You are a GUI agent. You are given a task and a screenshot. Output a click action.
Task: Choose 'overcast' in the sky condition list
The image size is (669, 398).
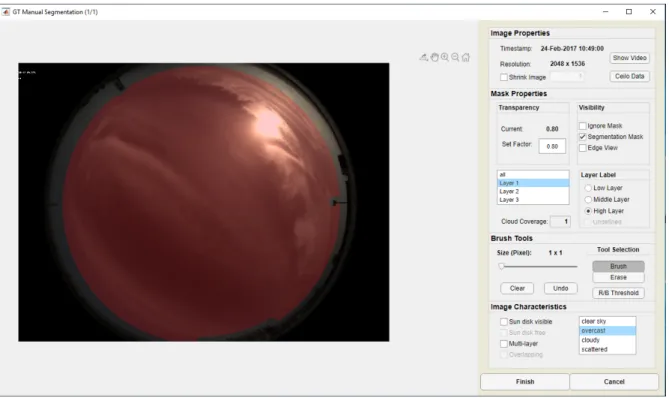click(x=608, y=331)
